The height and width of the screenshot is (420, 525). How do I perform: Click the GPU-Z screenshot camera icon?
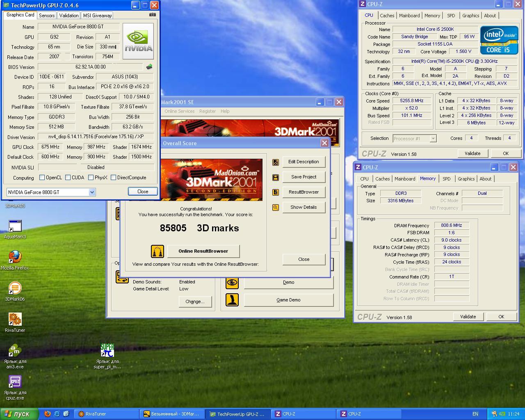[153, 15]
